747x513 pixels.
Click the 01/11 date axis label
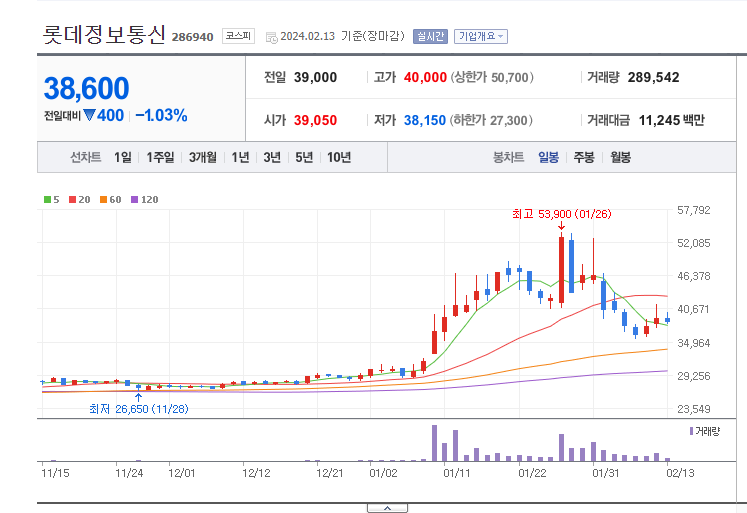457,473
